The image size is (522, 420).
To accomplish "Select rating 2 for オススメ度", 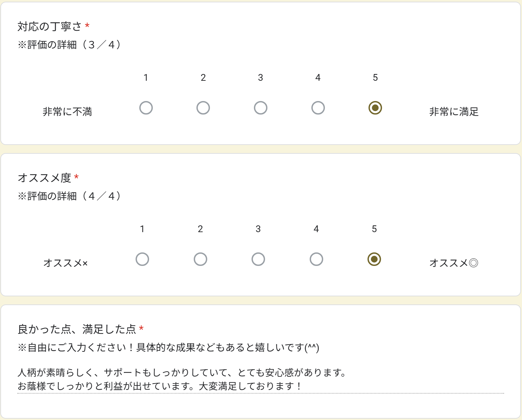I will tap(200, 260).
